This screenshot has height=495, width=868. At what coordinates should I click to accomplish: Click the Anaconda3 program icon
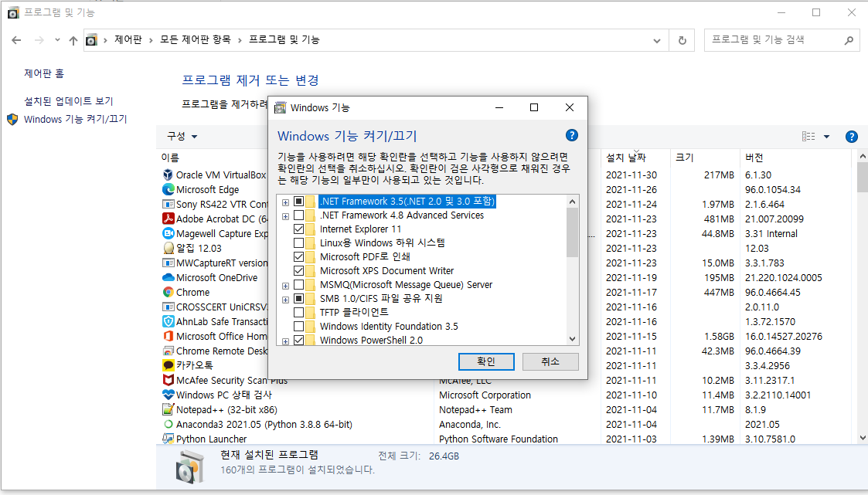168,424
